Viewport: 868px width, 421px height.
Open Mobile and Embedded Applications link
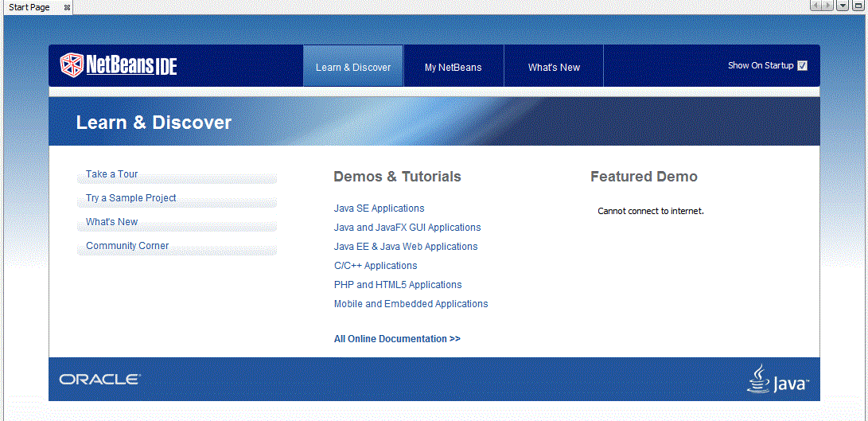click(411, 303)
